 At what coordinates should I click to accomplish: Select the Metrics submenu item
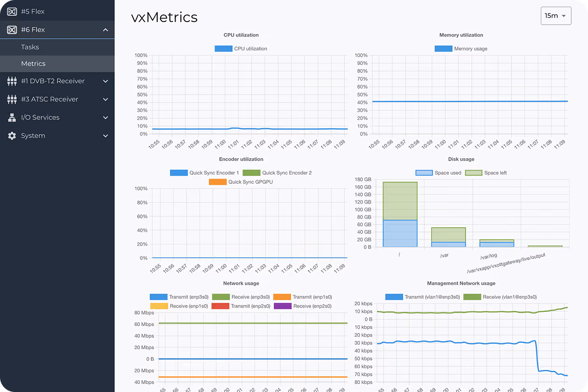(57, 64)
